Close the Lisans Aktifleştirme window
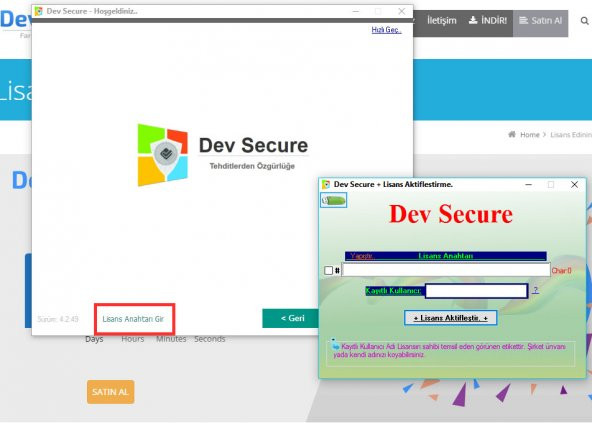This screenshot has width=592, height=423. click(x=574, y=184)
